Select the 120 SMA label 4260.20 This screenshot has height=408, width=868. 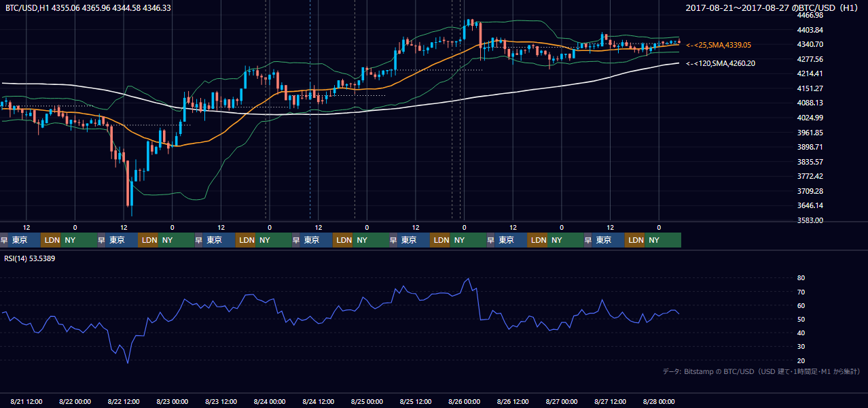(x=721, y=63)
